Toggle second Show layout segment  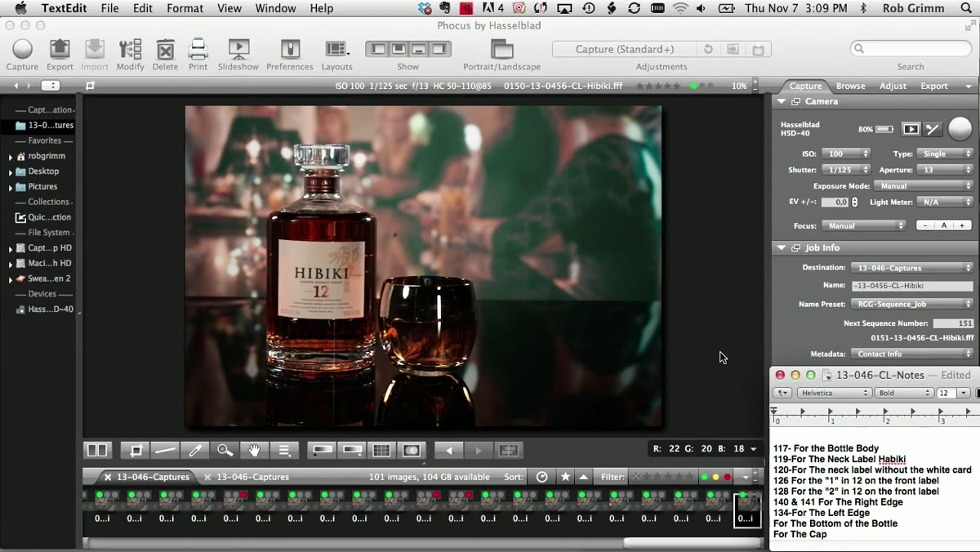pos(399,49)
